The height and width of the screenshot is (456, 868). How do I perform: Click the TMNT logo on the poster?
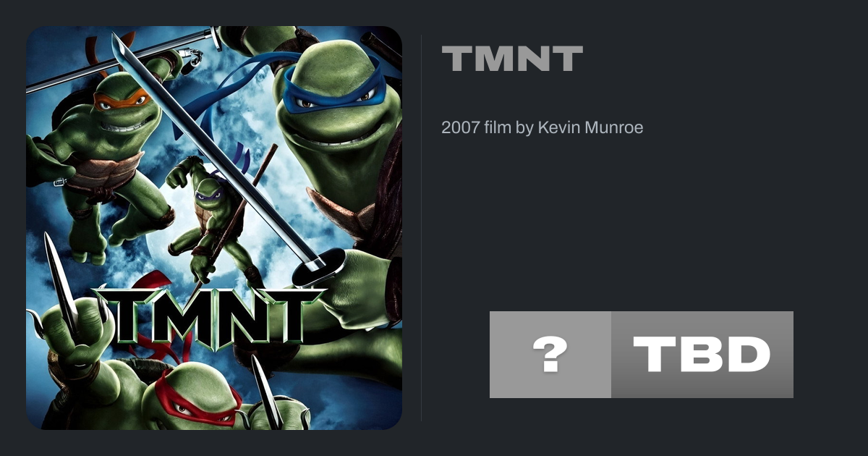click(x=208, y=315)
